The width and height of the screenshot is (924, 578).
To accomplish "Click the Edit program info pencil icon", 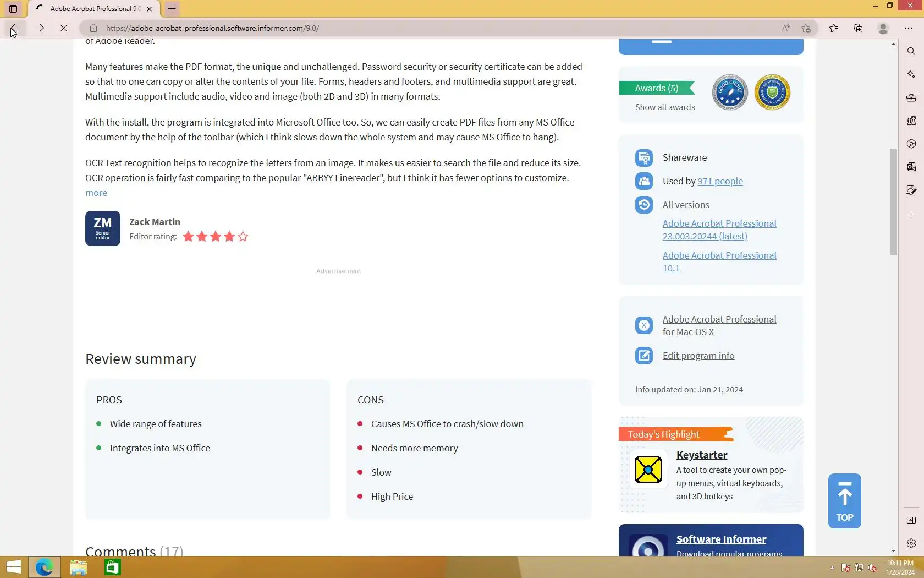I will click(x=644, y=356).
